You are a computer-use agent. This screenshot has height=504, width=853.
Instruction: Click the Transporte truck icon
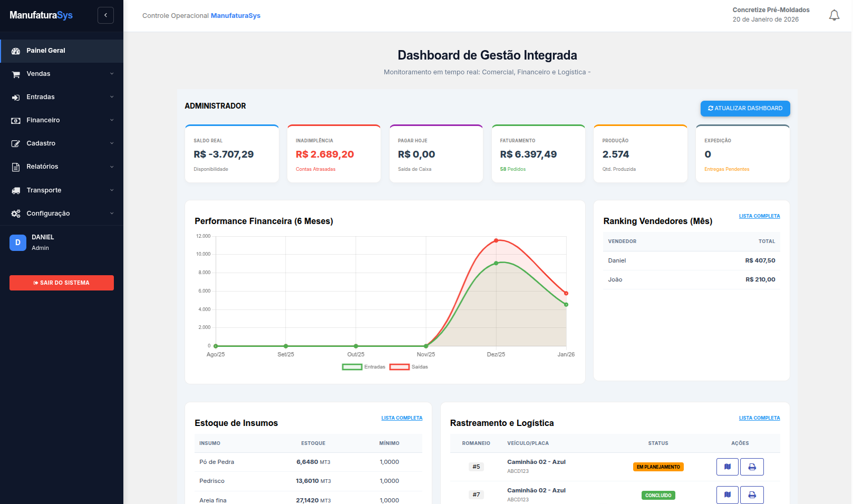click(16, 190)
